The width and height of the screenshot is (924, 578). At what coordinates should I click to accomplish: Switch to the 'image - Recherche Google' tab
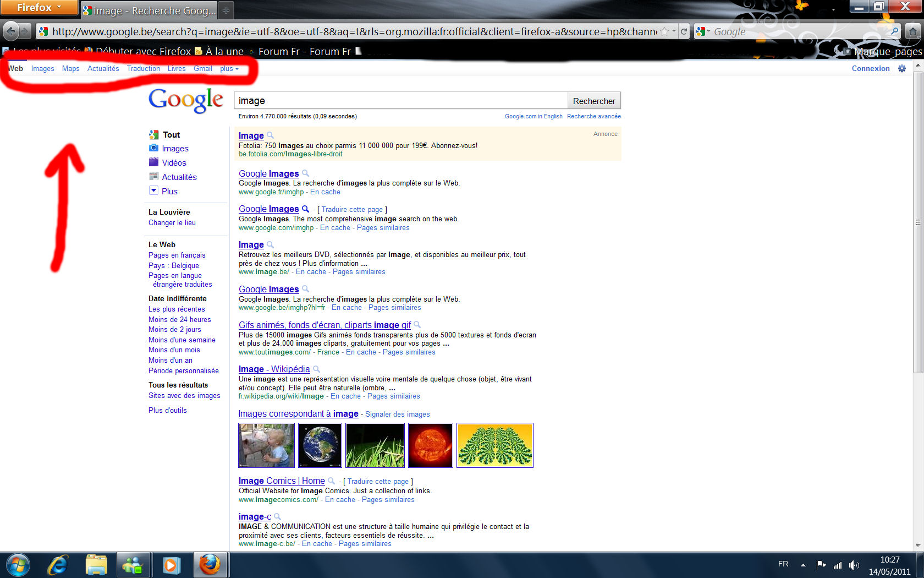[x=149, y=10]
